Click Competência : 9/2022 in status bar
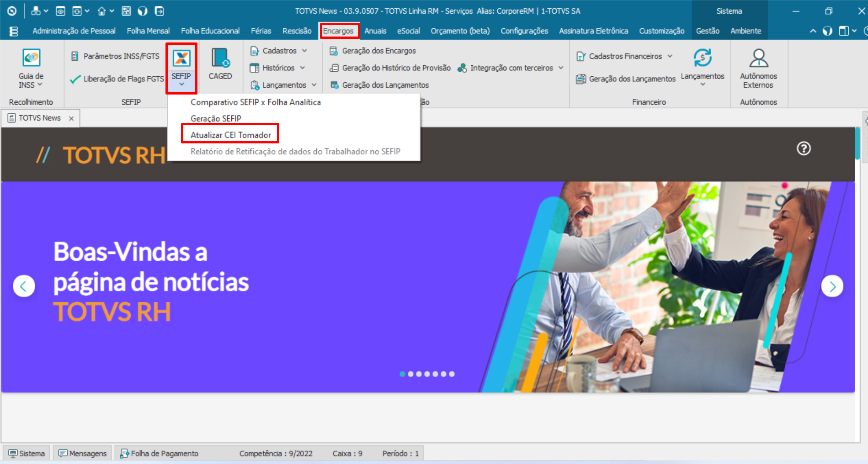868x464 pixels. pyautogui.click(x=276, y=453)
